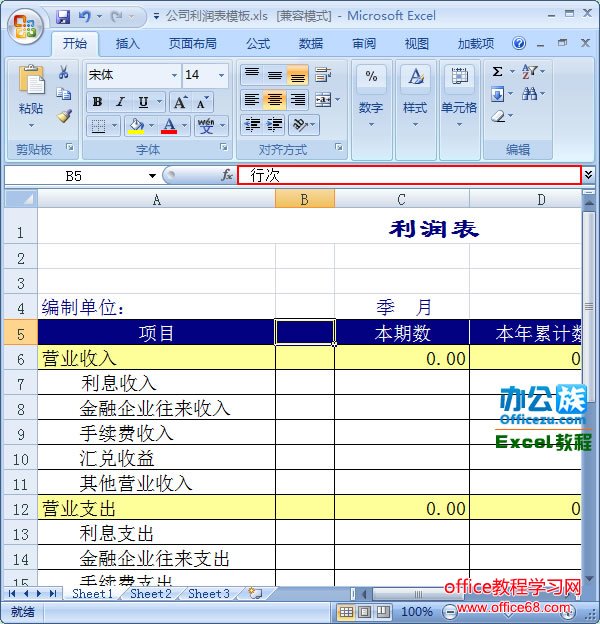This screenshot has height=624, width=600.
Task: Switch to the 页面布局 tab
Action: click(193, 43)
